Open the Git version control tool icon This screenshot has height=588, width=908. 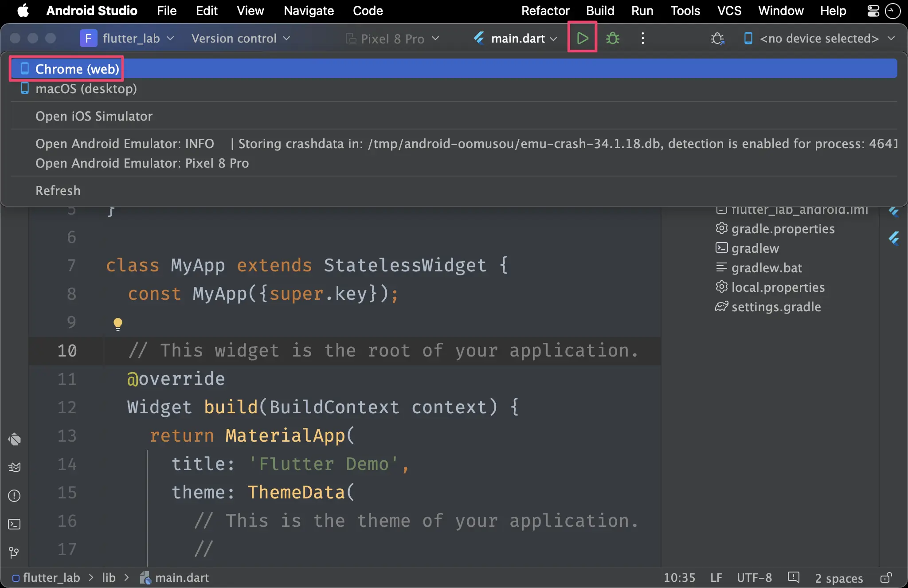[14, 553]
